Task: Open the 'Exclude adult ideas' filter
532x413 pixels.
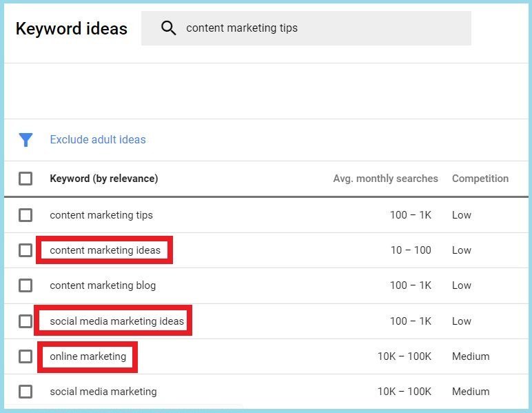Action: pyautogui.click(x=98, y=139)
